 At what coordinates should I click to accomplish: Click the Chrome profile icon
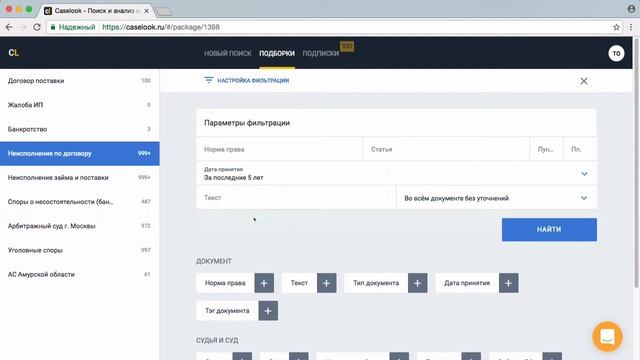(x=631, y=9)
